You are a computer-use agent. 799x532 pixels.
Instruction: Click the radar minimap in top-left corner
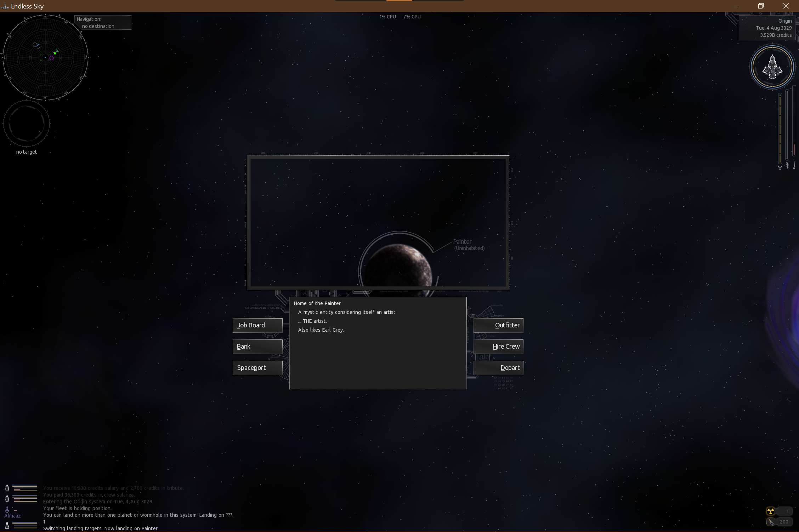(45, 57)
